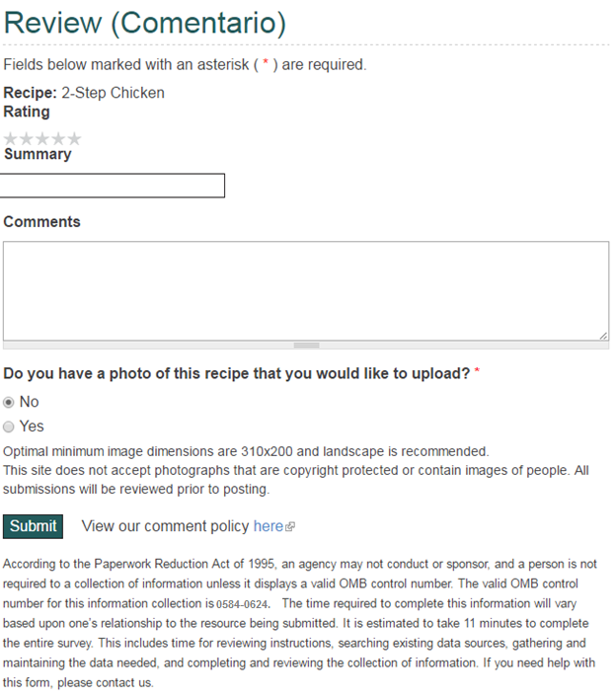Select the "No" photo upload option
Viewport: 616px width, 699px height.
9,402
